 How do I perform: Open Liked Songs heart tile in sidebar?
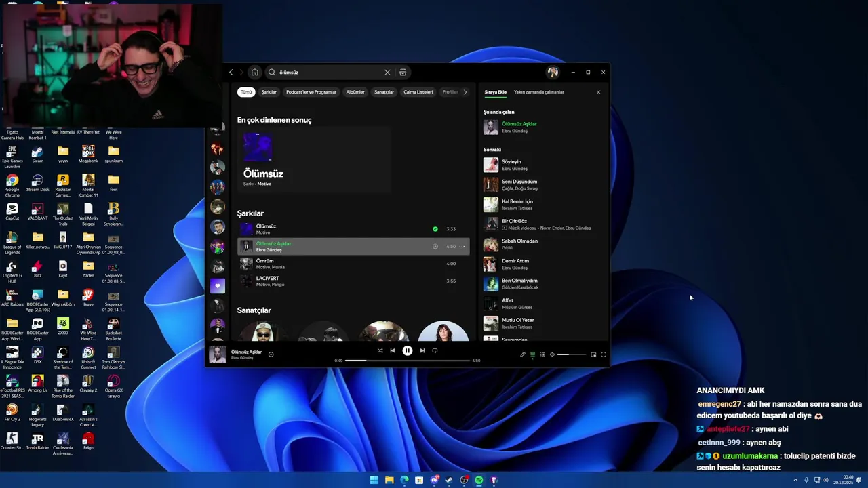click(x=217, y=286)
